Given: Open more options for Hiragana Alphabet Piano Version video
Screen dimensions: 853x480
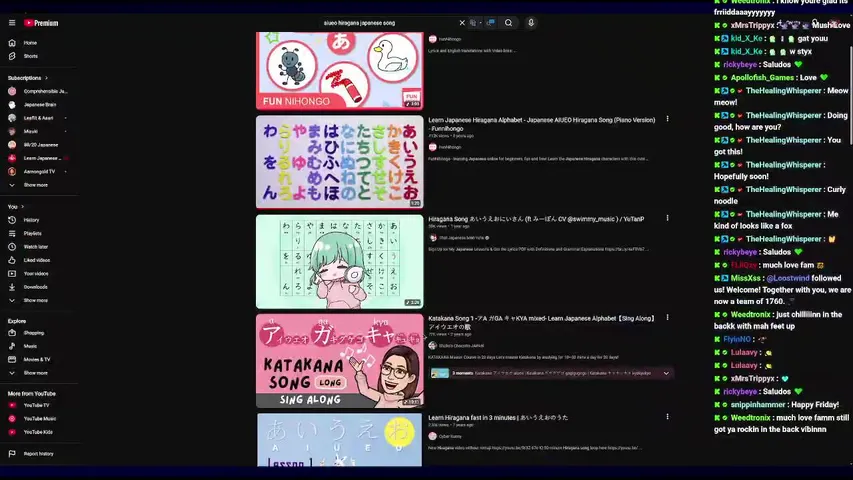Looking at the screenshot, I should pyautogui.click(x=667, y=119).
